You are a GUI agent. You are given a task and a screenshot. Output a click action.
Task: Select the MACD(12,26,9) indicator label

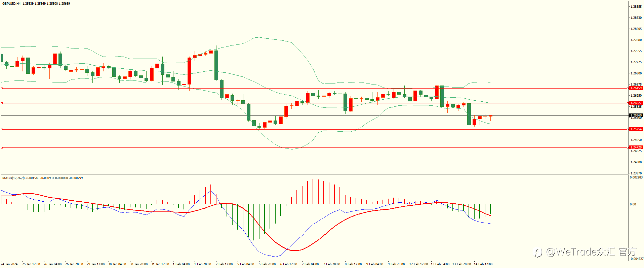[13, 178]
